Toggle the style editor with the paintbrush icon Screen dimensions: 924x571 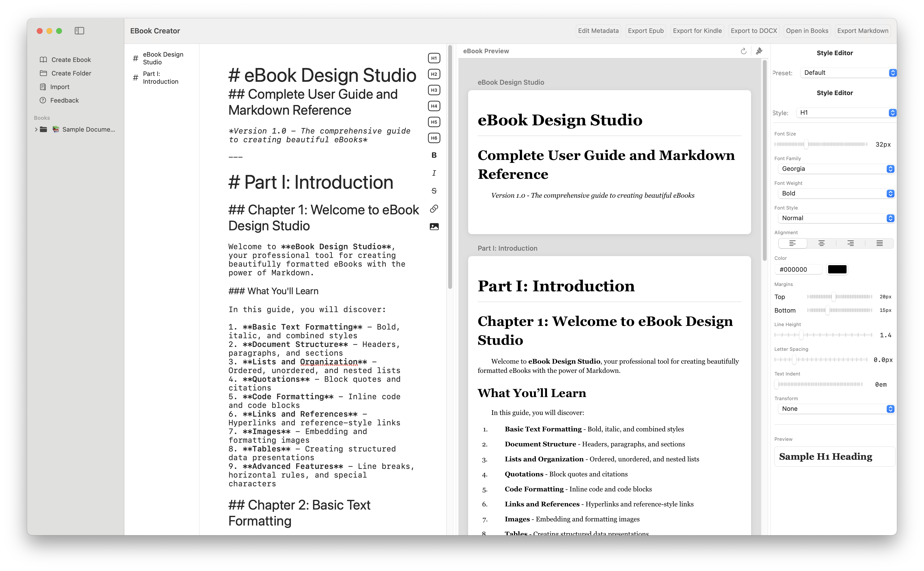point(759,51)
